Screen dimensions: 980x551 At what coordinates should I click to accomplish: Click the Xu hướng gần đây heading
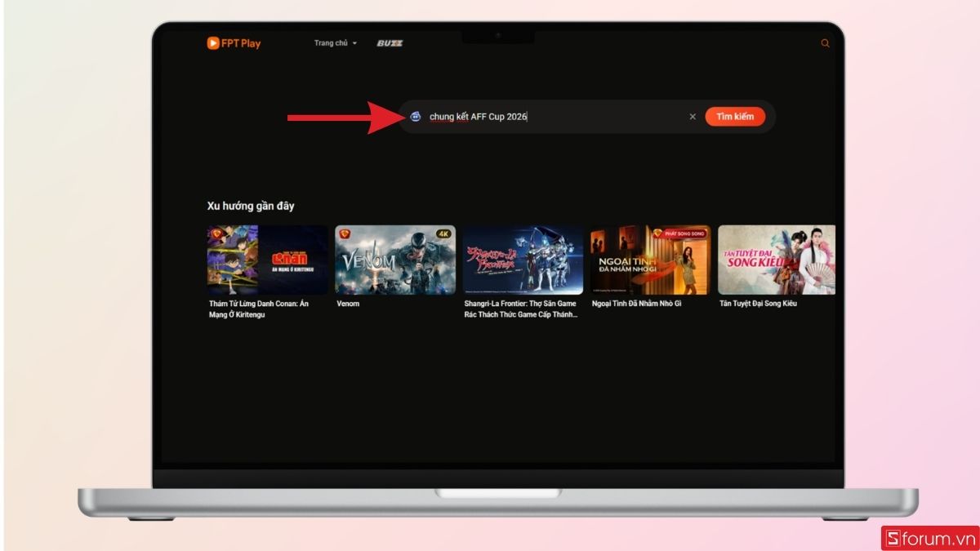pos(251,206)
